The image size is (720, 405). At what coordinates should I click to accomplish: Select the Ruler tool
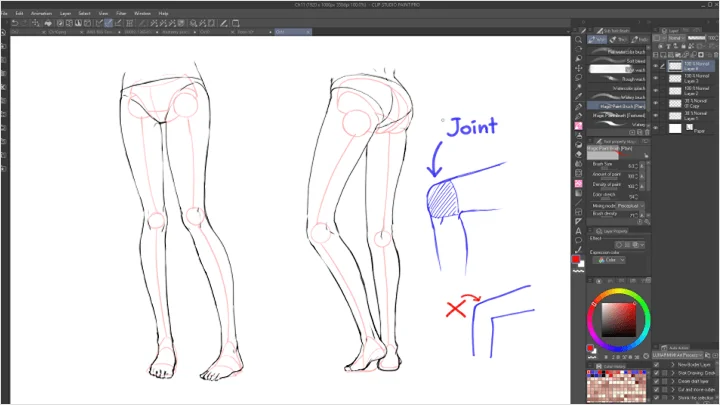579,222
